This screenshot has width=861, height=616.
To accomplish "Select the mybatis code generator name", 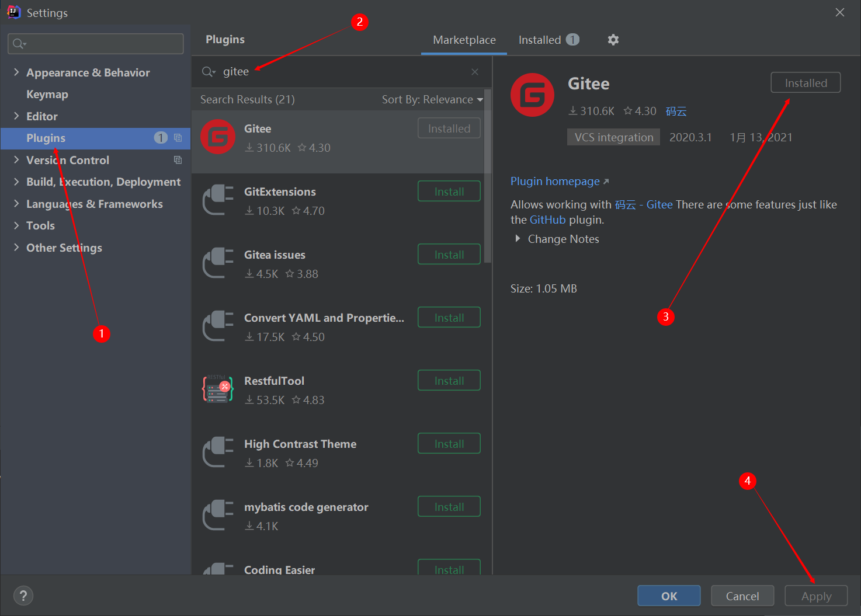I will [306, 507].
